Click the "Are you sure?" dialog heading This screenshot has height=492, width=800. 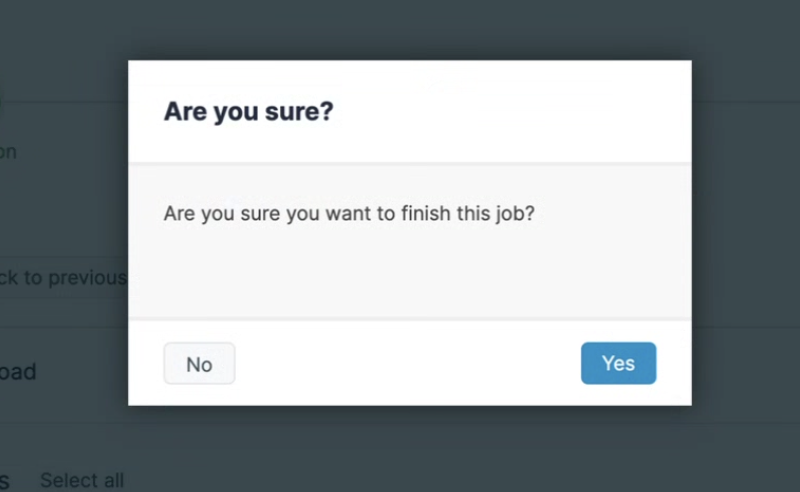248,111
